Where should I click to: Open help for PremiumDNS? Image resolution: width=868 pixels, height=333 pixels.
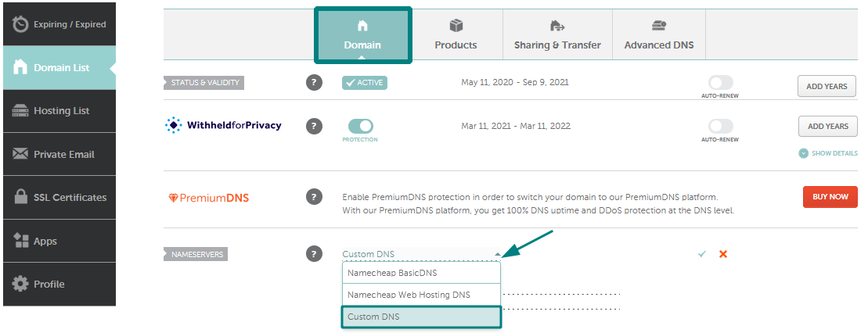pos(314,196)
